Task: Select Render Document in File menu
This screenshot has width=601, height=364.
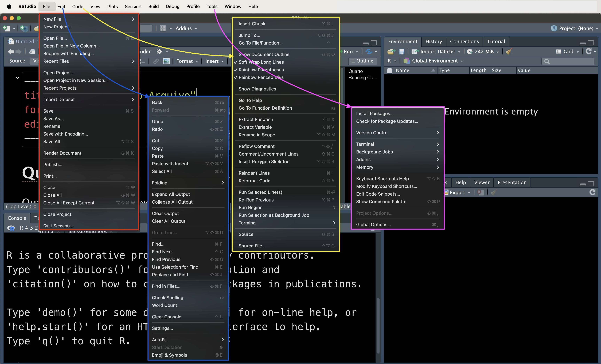Action: click(89, 153)
